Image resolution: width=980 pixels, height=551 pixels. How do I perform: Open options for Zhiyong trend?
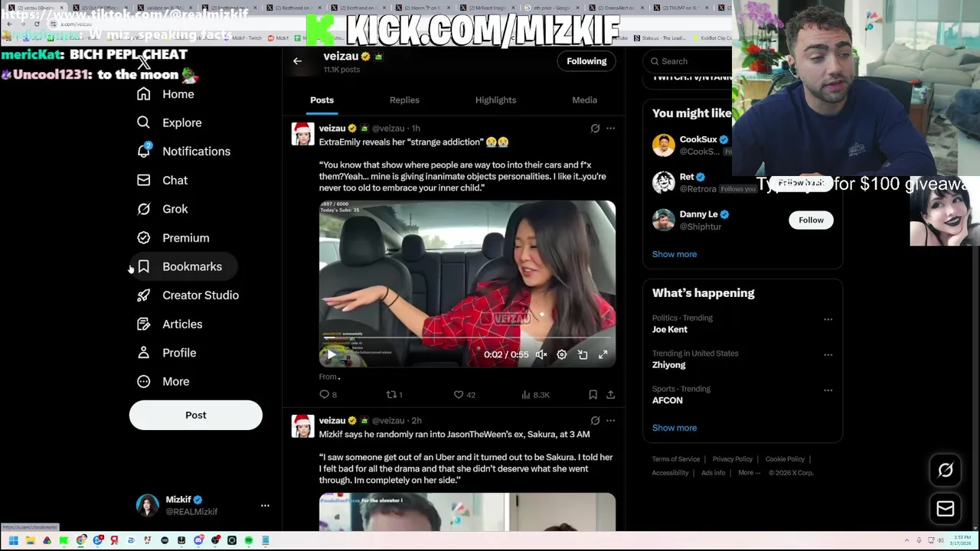click(828, 355)
